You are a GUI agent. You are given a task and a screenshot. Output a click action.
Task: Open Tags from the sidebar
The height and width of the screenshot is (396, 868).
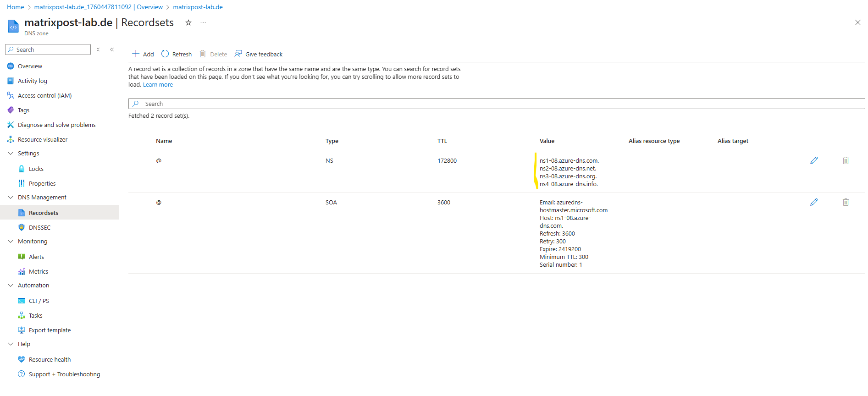click(x=23, y=110)
